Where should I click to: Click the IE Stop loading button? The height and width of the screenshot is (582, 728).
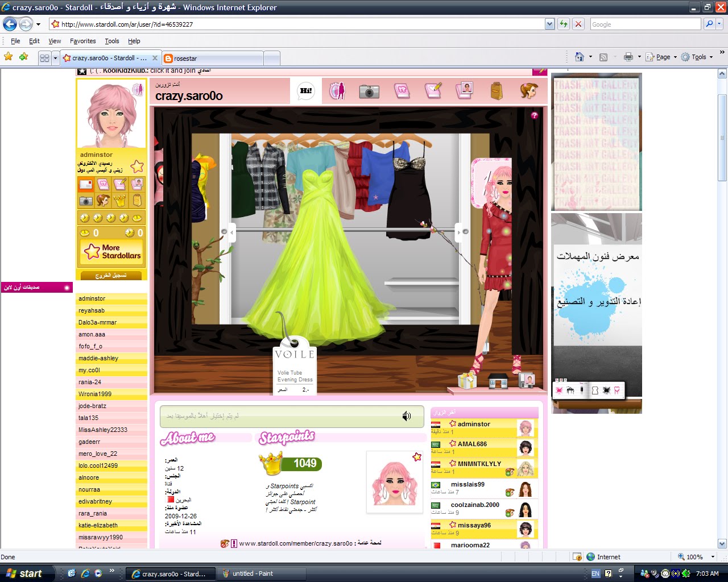click(578, 24)
